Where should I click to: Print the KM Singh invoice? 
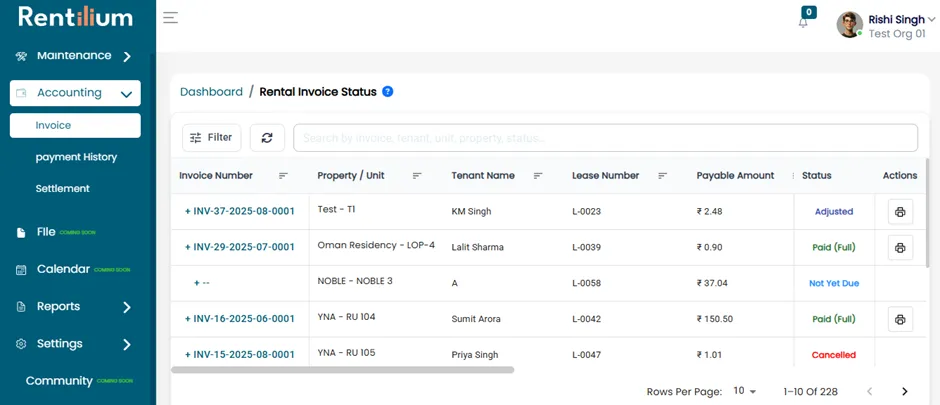[x=900, y=211]
